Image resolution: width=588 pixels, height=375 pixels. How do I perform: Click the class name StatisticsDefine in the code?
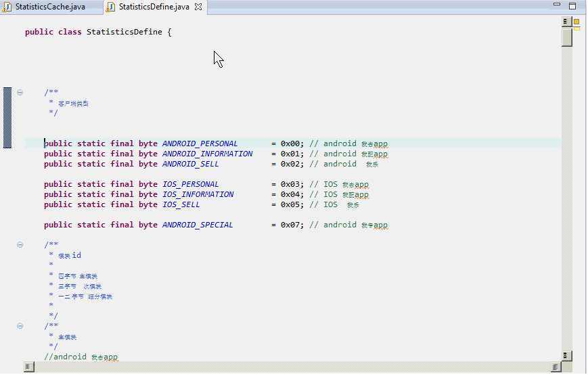click(x=124, y=32)
